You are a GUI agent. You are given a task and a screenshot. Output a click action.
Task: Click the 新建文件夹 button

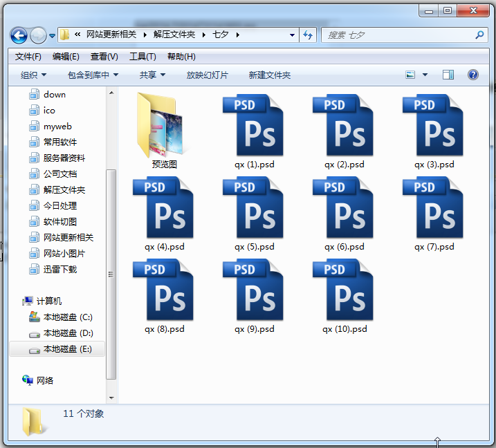[270, 75]
